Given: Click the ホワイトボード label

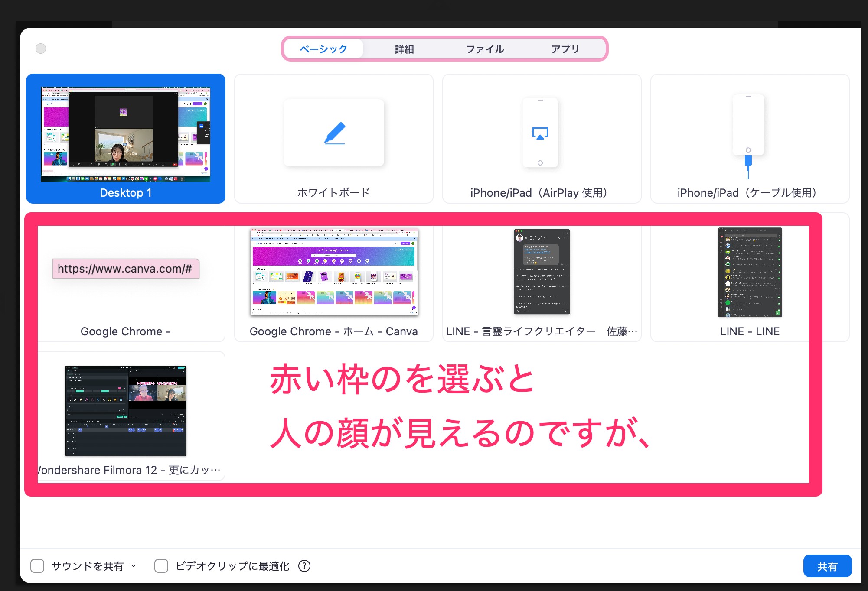Looking at the screenshot, I should [334, 193].
